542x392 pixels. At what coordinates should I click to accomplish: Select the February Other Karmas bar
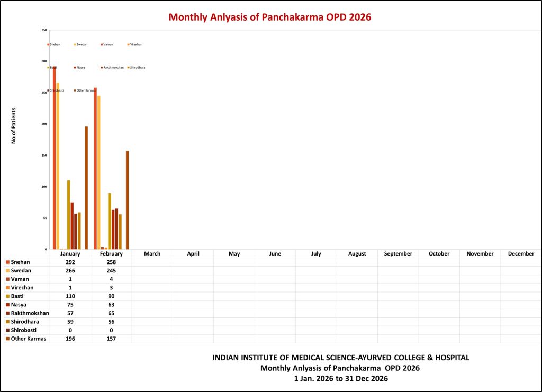point(127,200)
